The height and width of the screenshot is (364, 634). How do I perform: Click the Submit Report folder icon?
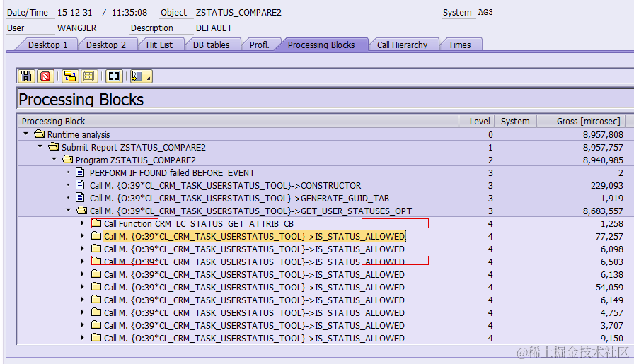(x=54, y=146)
